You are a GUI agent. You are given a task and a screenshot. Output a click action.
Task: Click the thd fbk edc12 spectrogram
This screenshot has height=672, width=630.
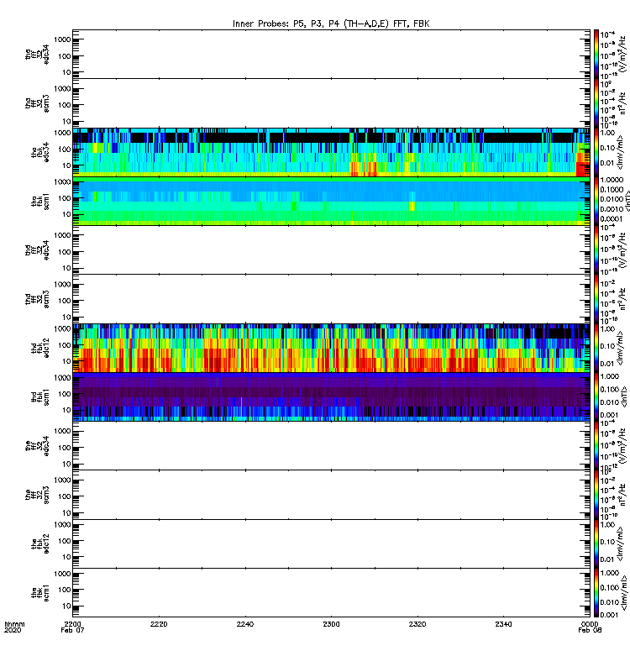[331, 348]
